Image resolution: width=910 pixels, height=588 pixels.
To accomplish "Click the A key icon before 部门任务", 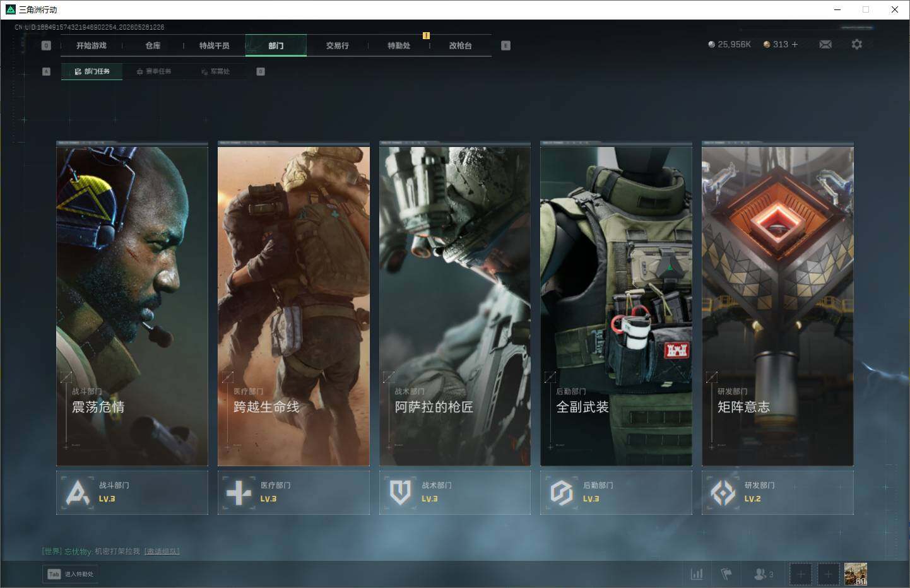I will pos(46,71).
